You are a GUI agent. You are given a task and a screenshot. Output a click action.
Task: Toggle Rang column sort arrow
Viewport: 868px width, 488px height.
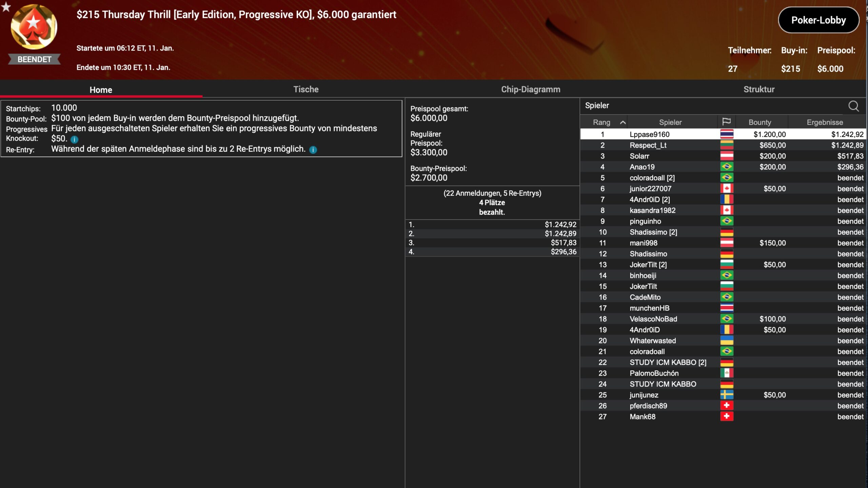tap(623, 123)
